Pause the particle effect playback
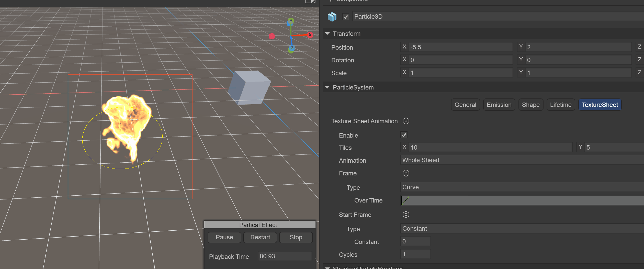 click(x=224, y=237)
